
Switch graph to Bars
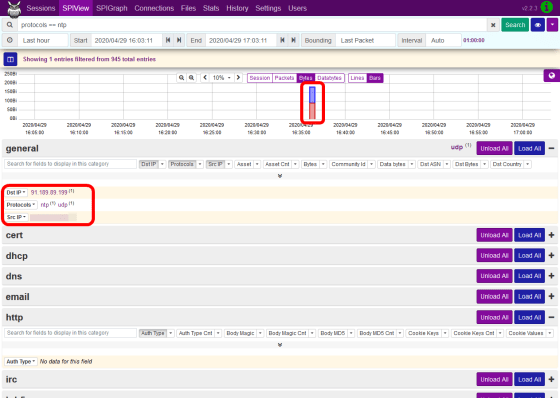(x=375, y=78)
